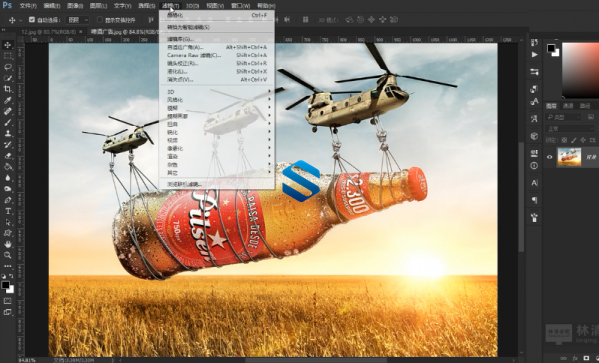Open the layer blend mode dropdown
Image resolution: width=599 pixels, height=363 pixels.
pos(569,129)
